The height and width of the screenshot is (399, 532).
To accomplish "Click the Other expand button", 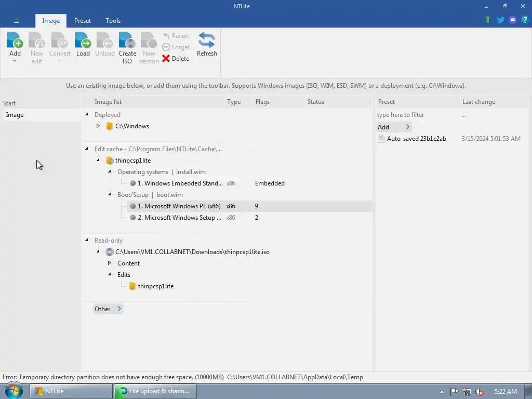I will [x=108, y=309].
